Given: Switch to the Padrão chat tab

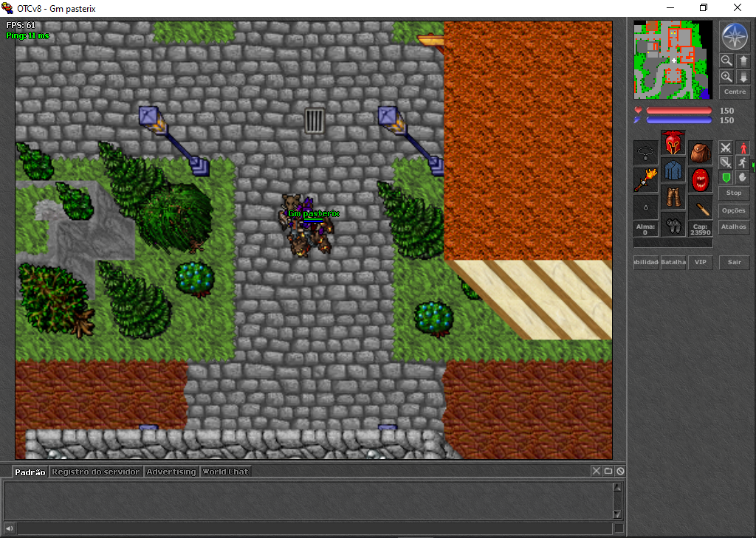Looking at the screenshot, I should [x=30, y=472].
